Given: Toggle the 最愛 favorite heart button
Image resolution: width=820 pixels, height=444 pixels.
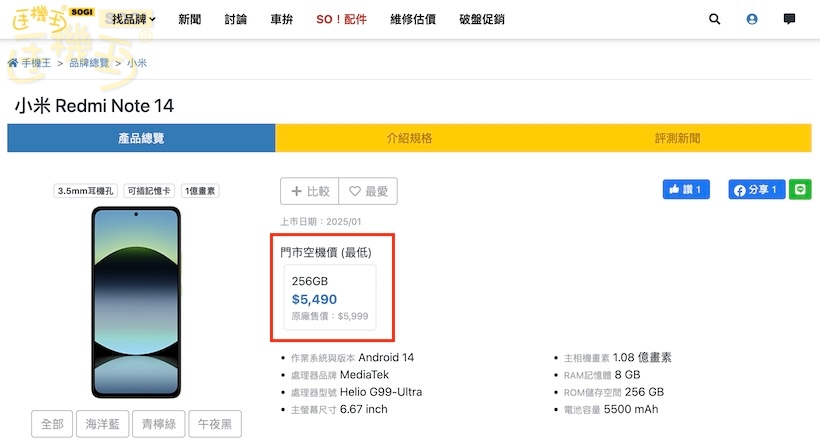Looking at the screenshot, I should click(368, 191).
